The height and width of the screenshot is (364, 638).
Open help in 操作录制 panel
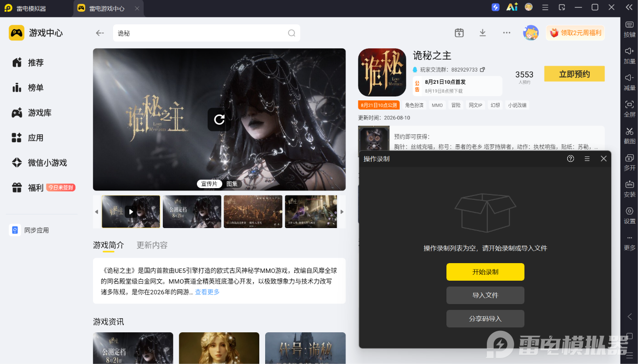(x=571, y=158)
